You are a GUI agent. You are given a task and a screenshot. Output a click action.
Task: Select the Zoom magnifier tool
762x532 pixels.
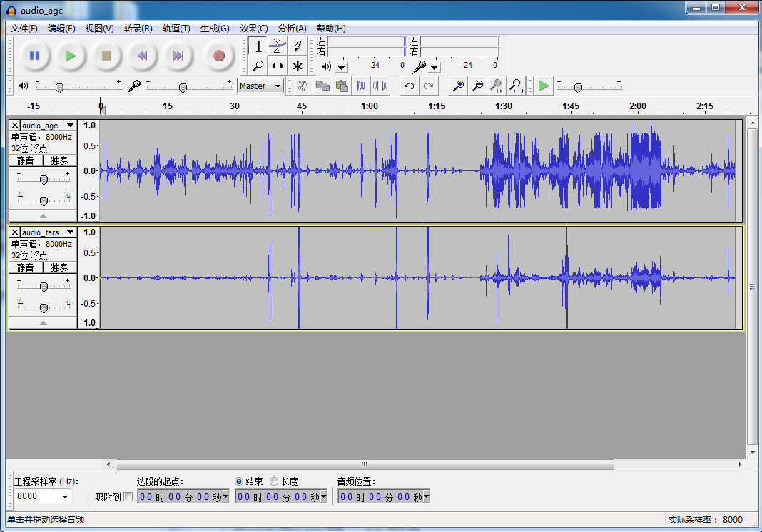coord(258,66)
